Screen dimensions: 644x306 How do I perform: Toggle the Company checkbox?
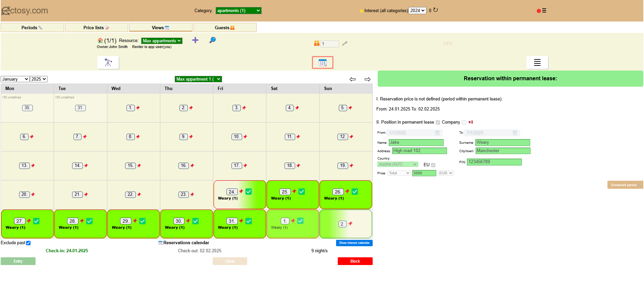464,123
